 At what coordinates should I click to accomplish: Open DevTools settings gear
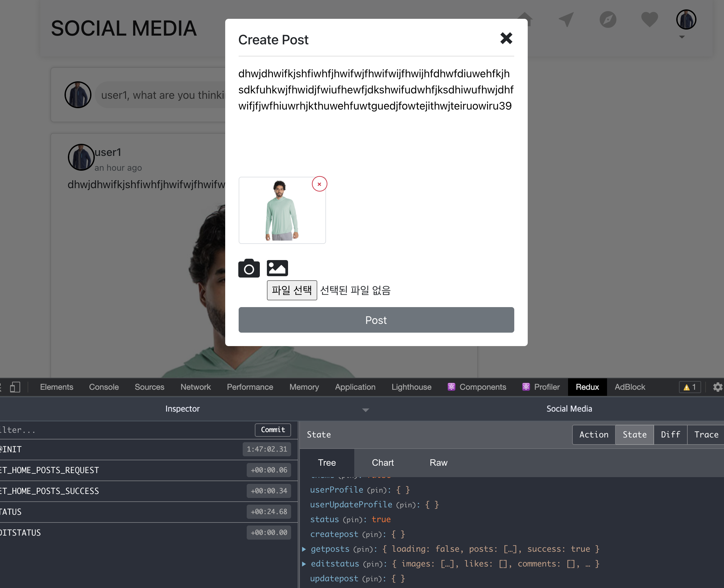point(718,387)
